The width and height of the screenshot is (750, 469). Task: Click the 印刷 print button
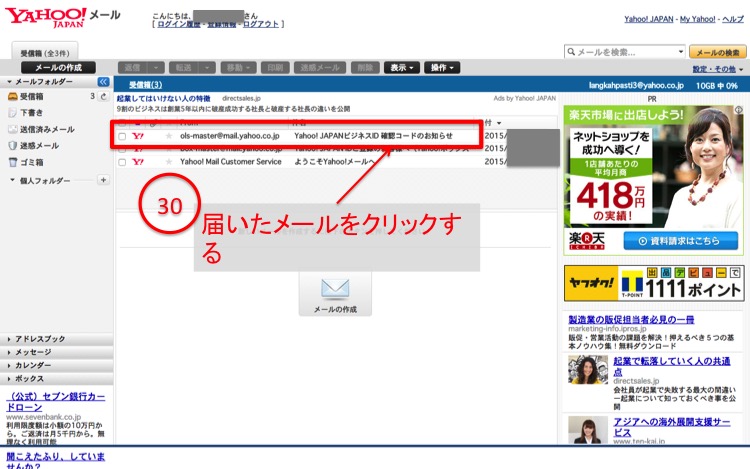point(275,68)
